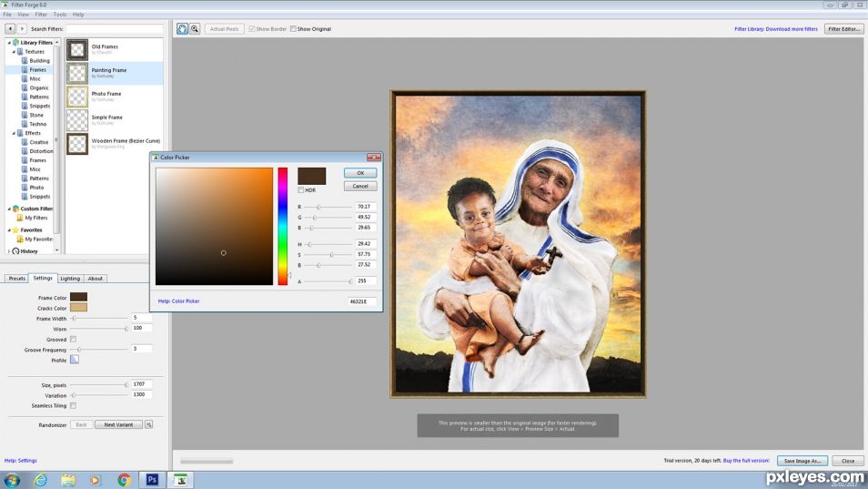Open My Favorites folder
This screenshot has width=868, height=489.
click(39, 239)
